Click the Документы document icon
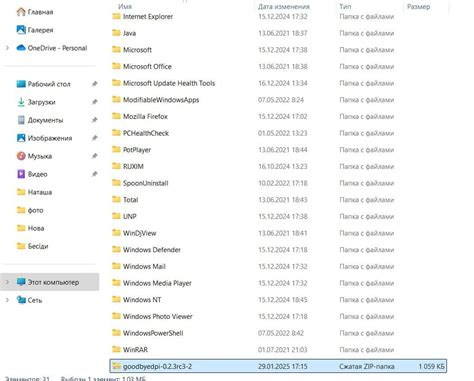The width and height of the screenshot is (474, 381). pos(21,120)
